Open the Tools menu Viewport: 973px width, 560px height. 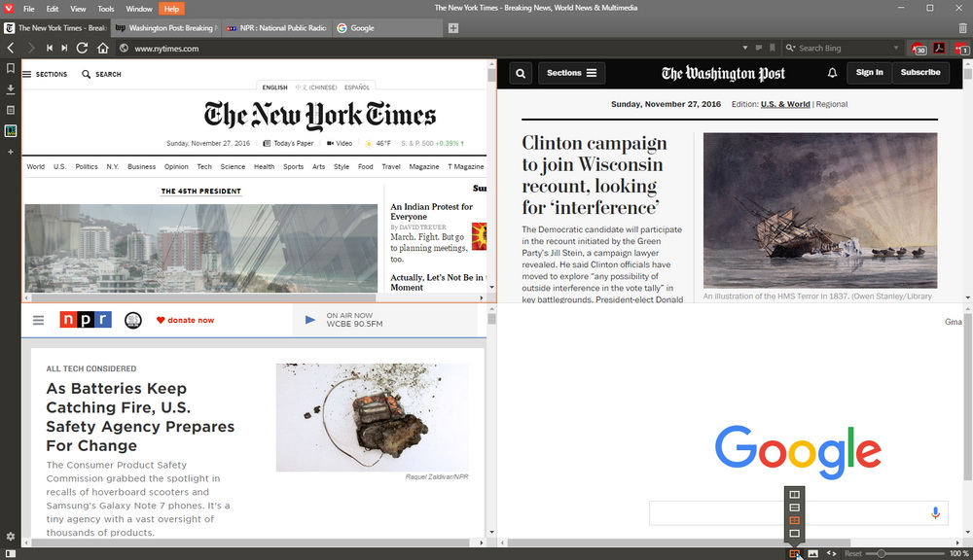tap(105, 9)
